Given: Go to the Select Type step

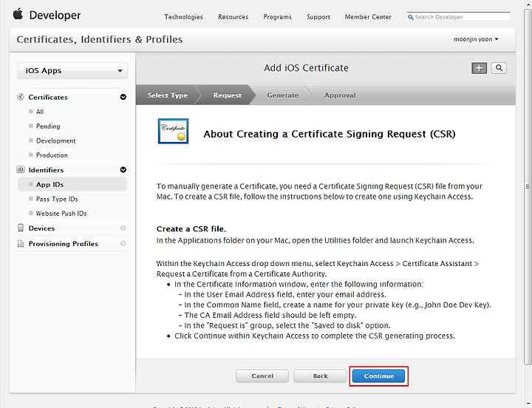Looking at the screenshot, I should point(168,95).
